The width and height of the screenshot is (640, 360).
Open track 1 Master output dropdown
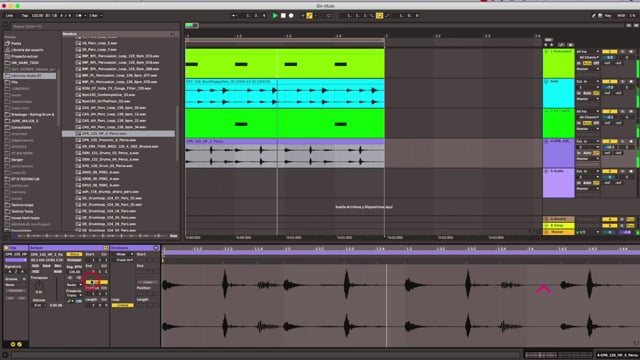pyautogui.click(x=588, y=69)
